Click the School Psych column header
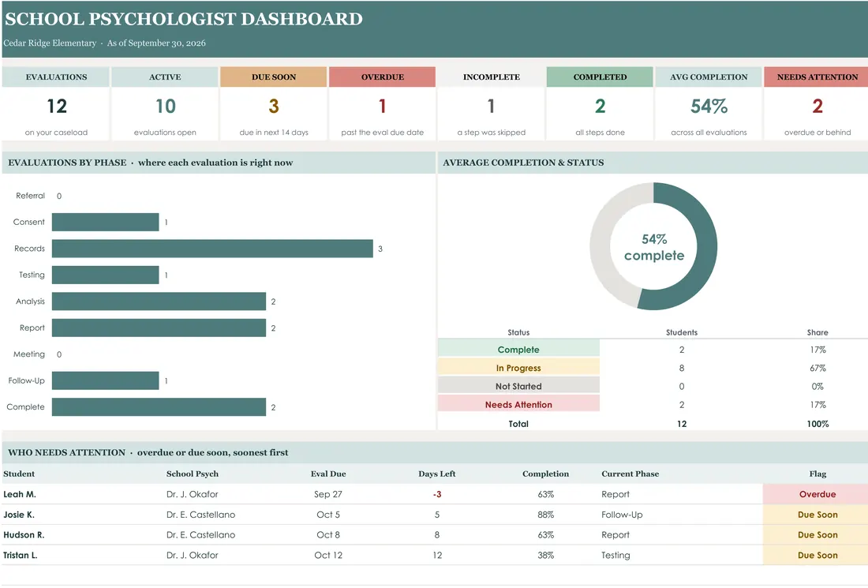The width and height of the screenshot is (868, 588). click(x=192, y=474)
